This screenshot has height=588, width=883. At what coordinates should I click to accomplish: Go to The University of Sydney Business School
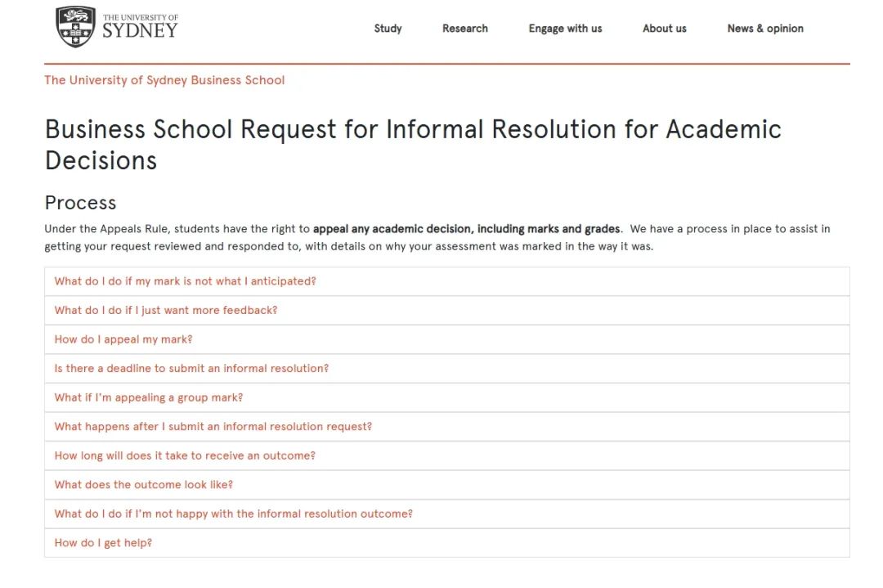[x=164, y=80]
